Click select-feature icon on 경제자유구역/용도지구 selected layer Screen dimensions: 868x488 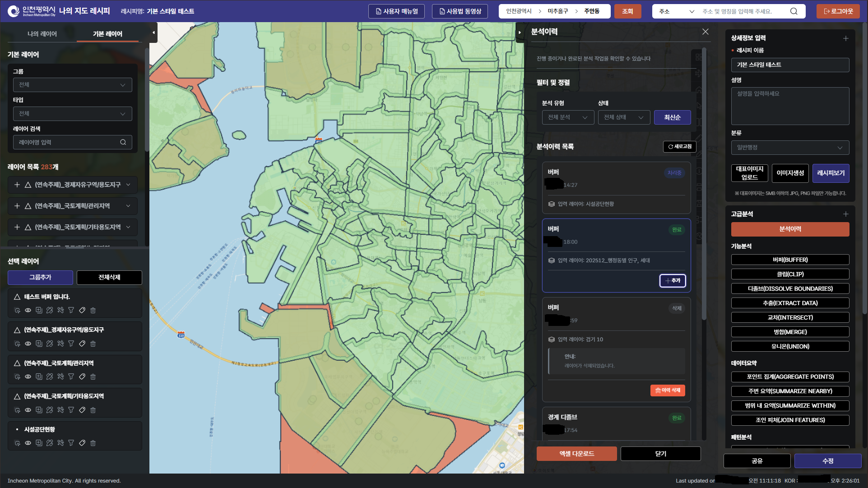(17, 344)
